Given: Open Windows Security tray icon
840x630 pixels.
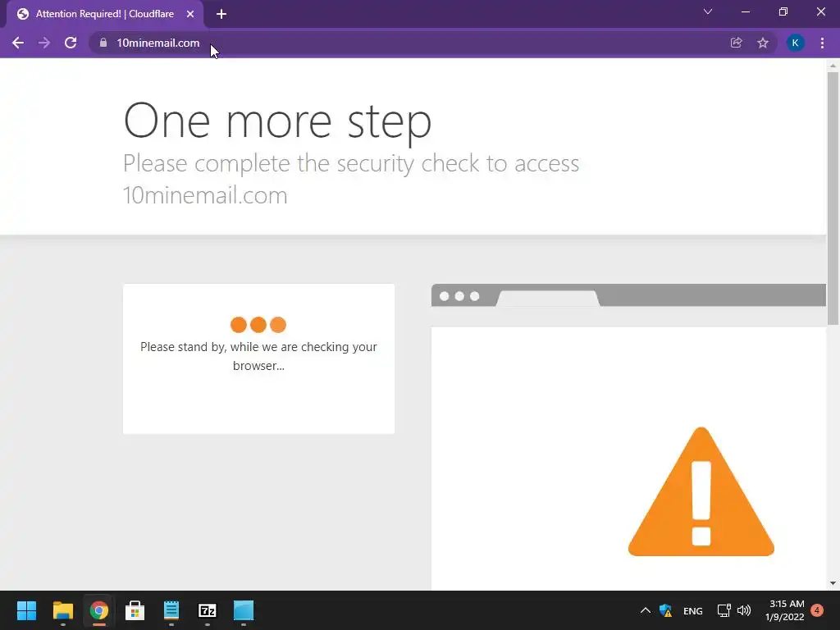Looking at the screenshot, I should tap(665, 610).
